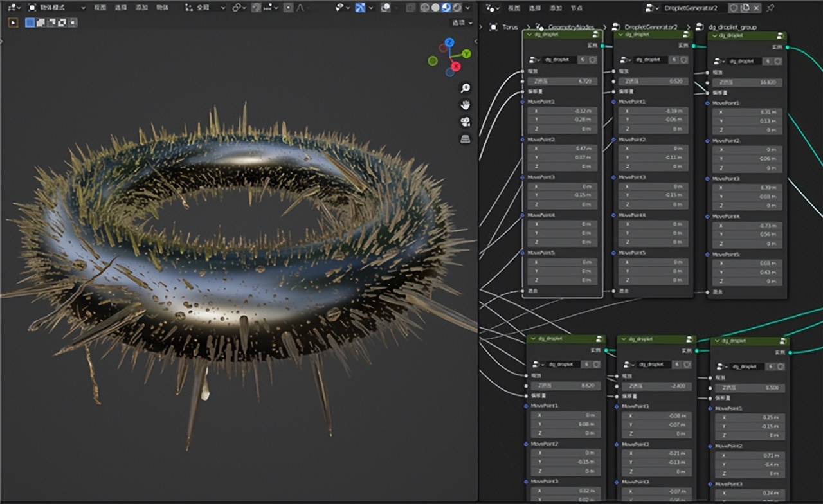Unlink DropletGenerator2 with the X button
Viewport: 823px width, 504px height.
[755, 8]
